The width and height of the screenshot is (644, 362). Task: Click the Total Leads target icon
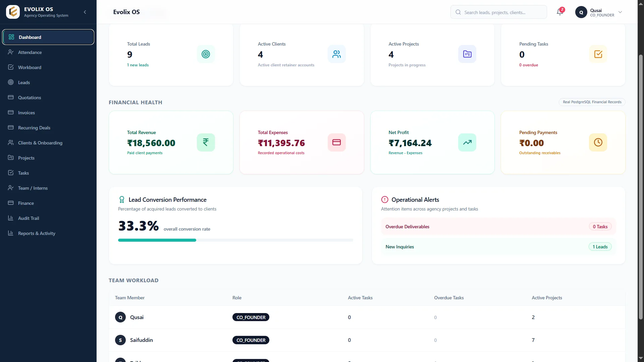click(x=206, y=54)
